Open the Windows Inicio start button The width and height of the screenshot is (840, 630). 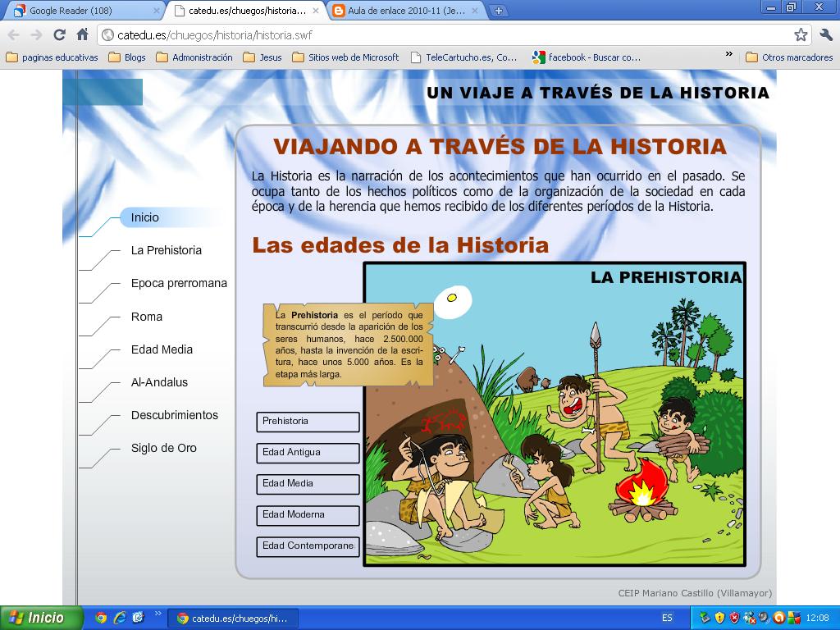(x=41, y=618)
